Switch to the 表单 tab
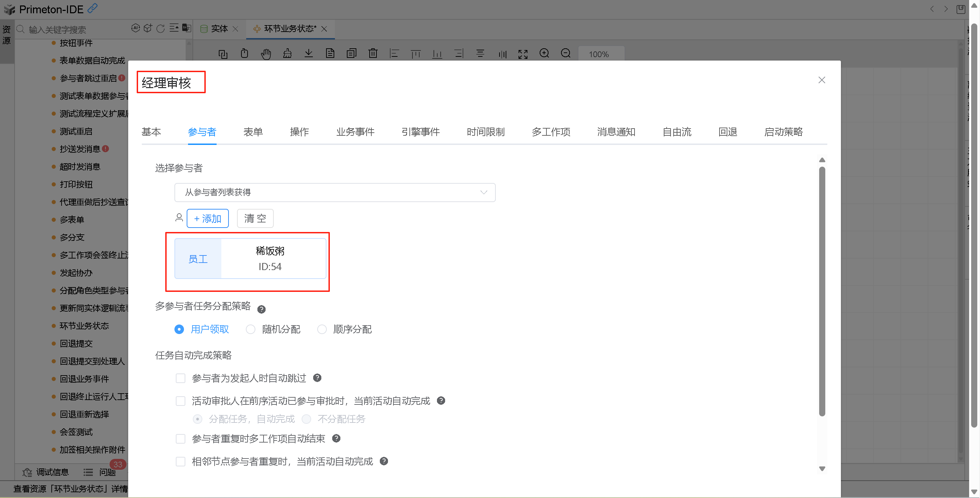The image size is (980, 498). (x=253, y=132)
